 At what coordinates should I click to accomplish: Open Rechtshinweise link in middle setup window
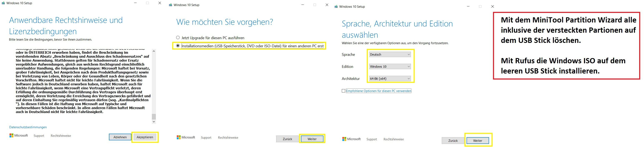point(228,137)
